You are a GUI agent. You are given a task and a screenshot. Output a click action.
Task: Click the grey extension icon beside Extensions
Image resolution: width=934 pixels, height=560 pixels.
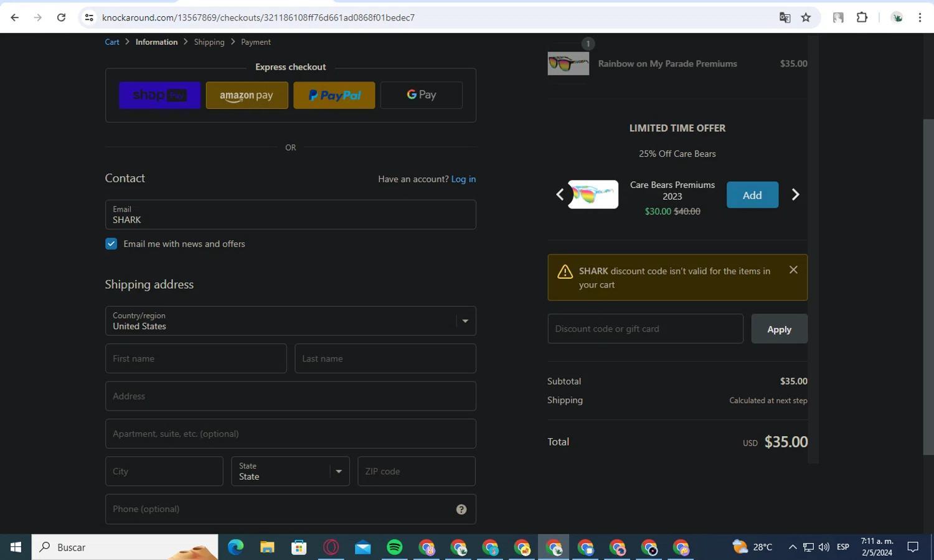[x=838, y=17]
